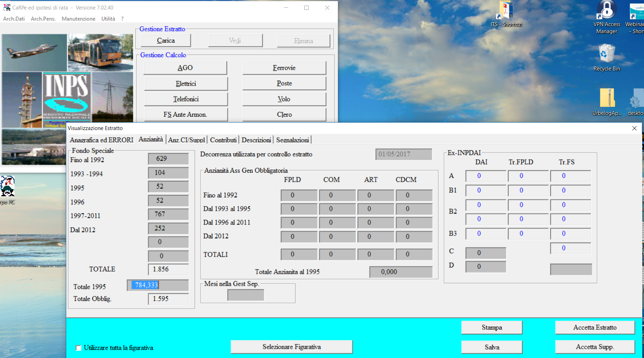Enable Utilizzare tutta la figurativa checkbox
Viewport: 644px width, 358px height.
[78, 348]
